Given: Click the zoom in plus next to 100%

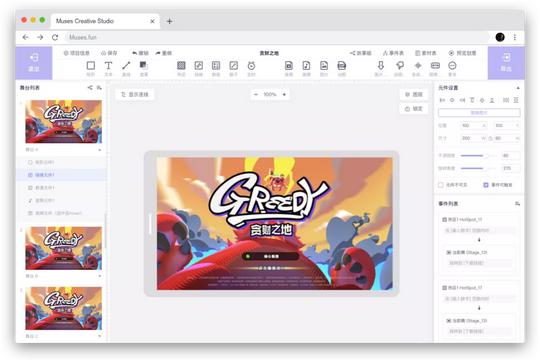Looking at the screenshot, I should point(284,94).
